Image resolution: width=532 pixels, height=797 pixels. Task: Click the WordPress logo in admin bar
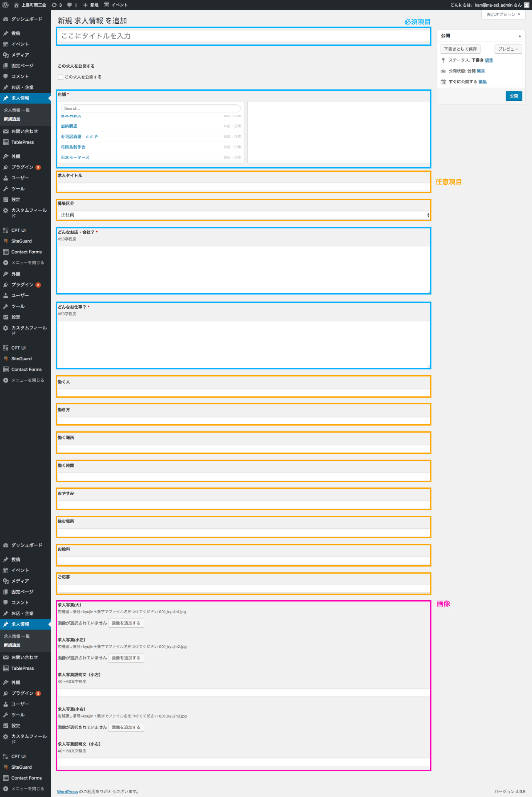click(x=5, y=5)
